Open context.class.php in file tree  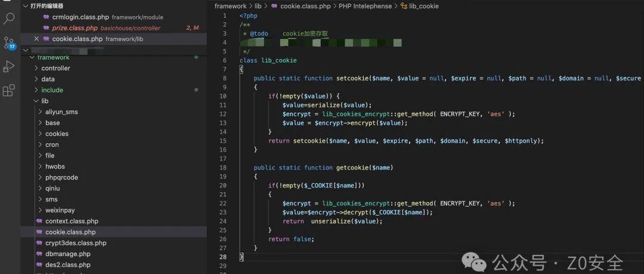(114, 221)
